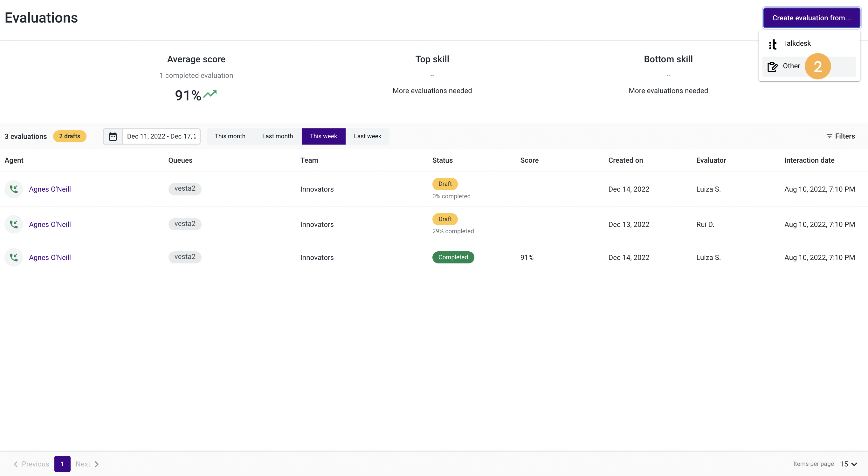Open the Items per page dropdown
Viewport: 868px width, 476px height.
point(848,464)
